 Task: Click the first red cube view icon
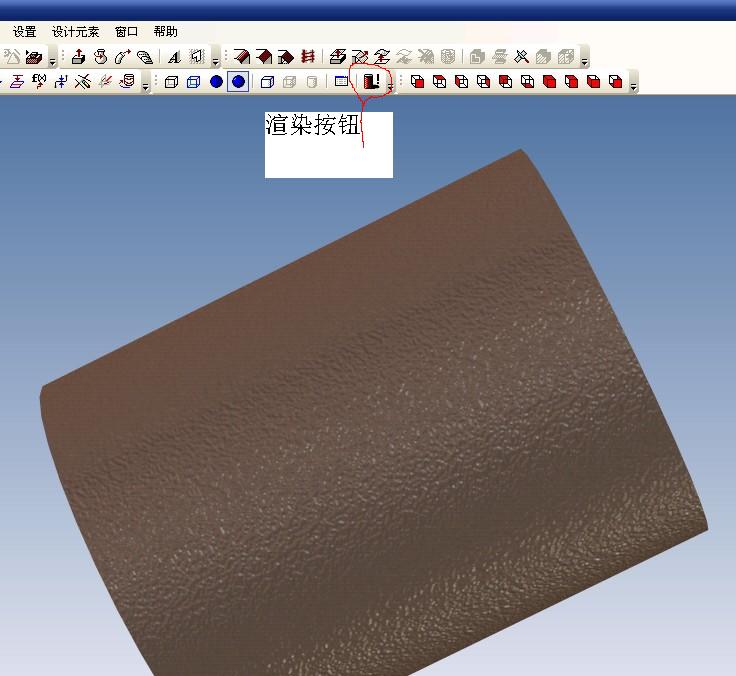[x=417, y=82]
